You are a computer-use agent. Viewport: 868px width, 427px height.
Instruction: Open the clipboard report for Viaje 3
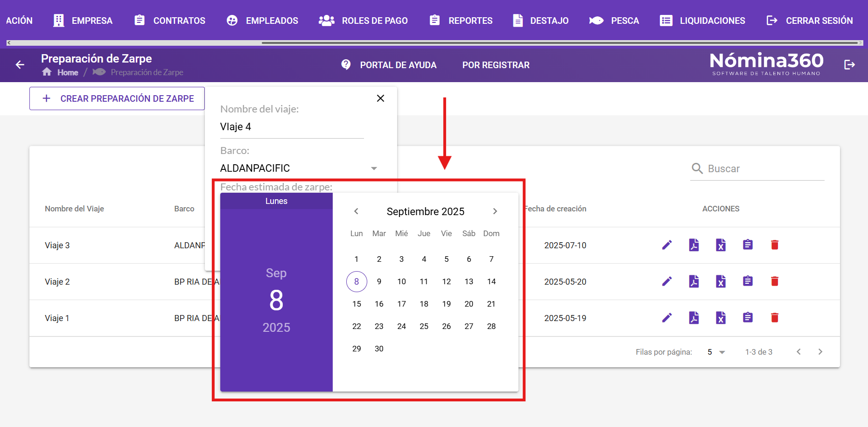click(748, 245)
